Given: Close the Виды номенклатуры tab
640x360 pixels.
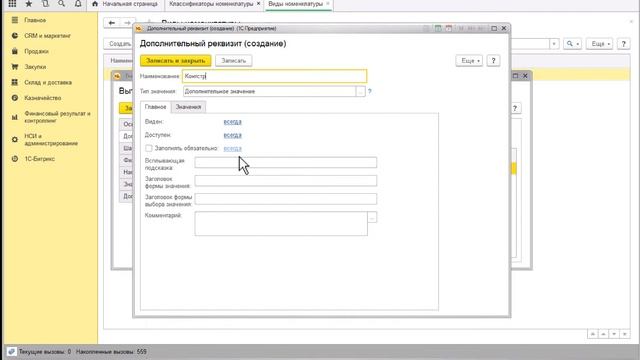Looking at the screenshot, I should (x=327, y=4).
